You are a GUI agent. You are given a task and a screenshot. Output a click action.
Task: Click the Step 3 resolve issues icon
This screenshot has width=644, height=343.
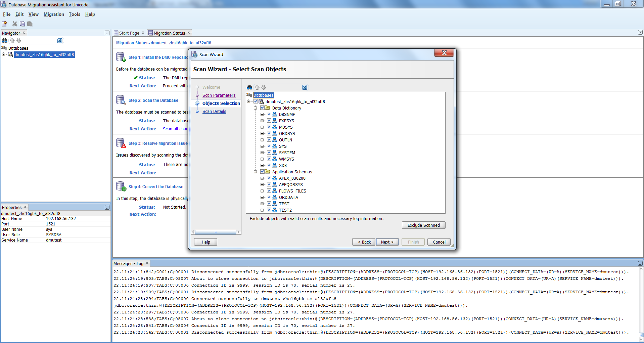coord(121,143)
